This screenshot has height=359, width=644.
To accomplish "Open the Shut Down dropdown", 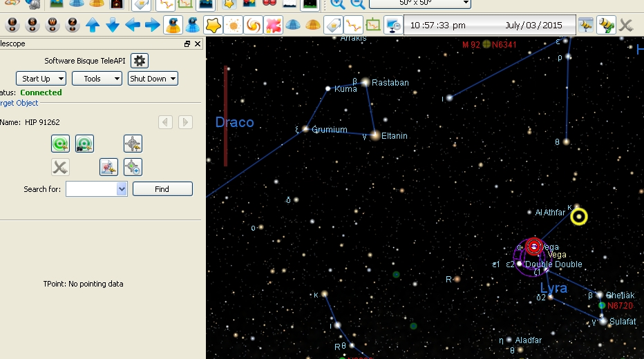I will pyautogui.click(x=153, y=79).
